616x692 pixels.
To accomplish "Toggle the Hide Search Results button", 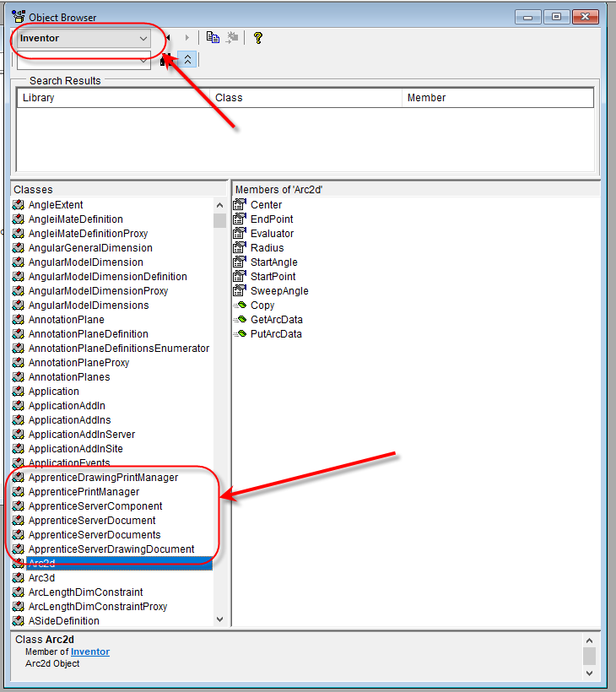I will click(187, 60).
